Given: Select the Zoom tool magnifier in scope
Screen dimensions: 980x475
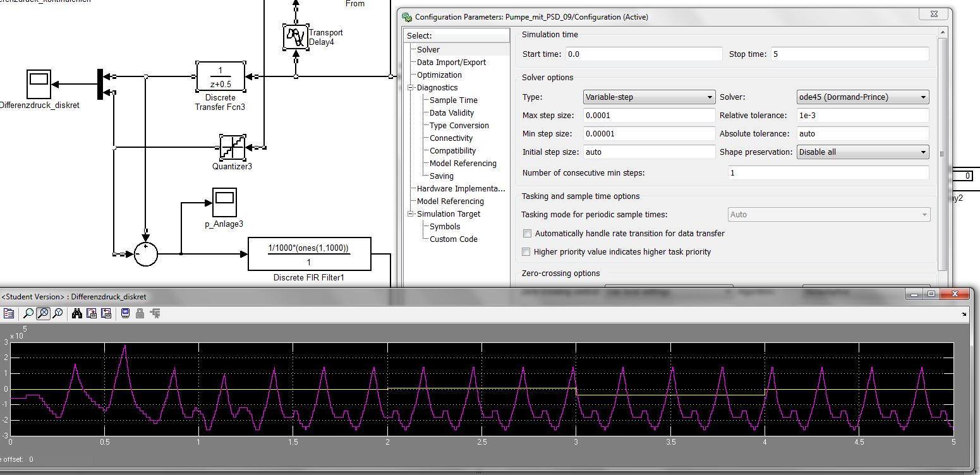Looking at the screenshot, I should pyautogui.click(x=28, y=313).
